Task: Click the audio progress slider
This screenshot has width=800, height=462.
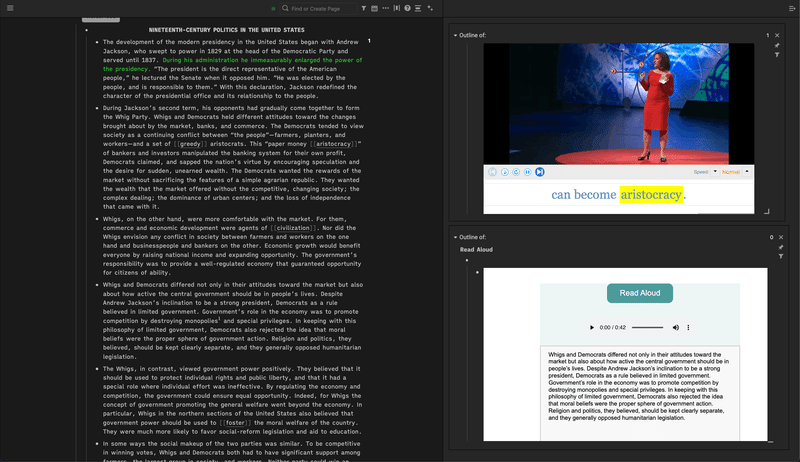Action: point(647,327)
